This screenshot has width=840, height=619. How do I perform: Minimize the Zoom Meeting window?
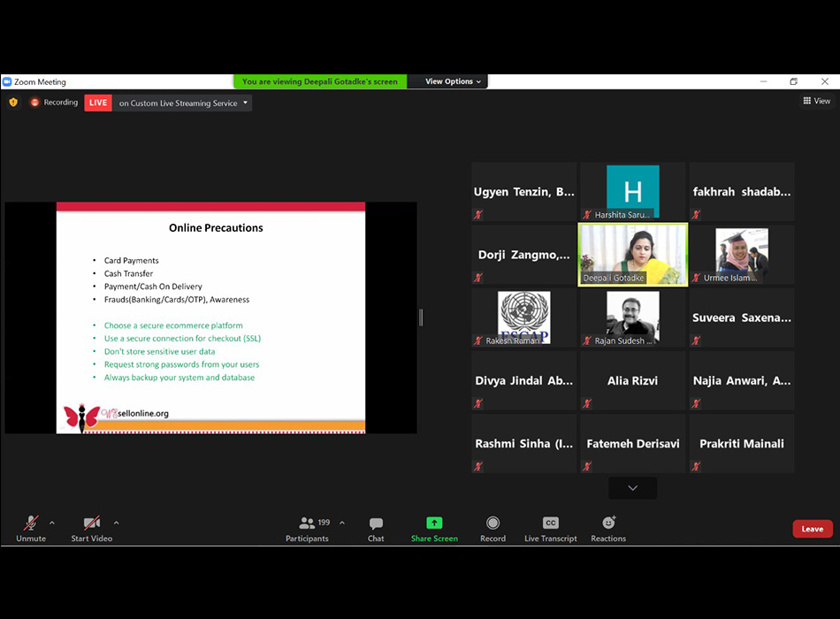point(763,81)
